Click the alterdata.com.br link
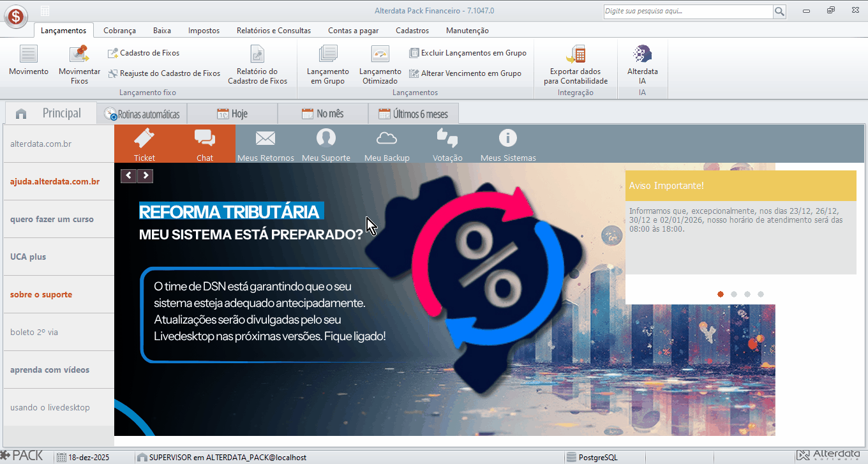This screenshot has height=464, width=868. tap(41, 144)
